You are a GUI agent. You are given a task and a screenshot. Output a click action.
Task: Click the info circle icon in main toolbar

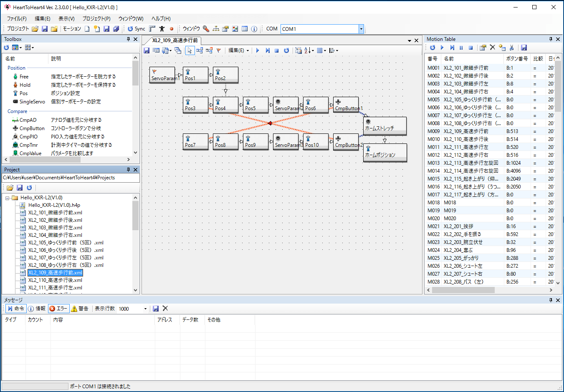pos(254,29)
